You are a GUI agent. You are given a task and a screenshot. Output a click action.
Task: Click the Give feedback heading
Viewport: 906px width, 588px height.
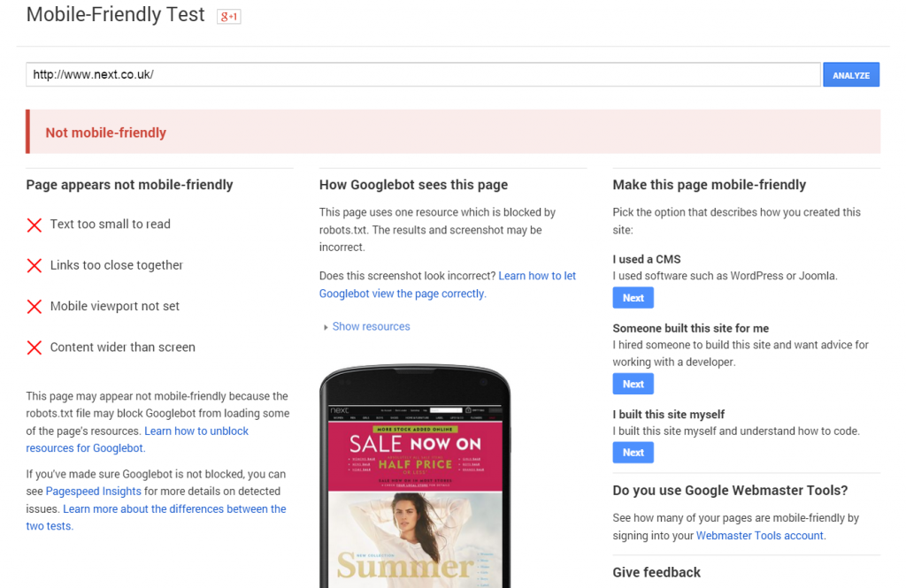click(656, 572)
